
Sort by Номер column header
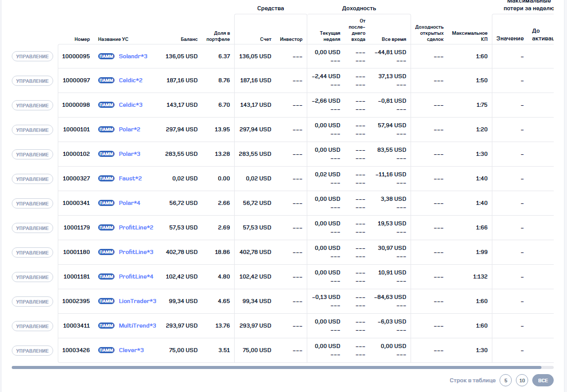pos(82,39)
